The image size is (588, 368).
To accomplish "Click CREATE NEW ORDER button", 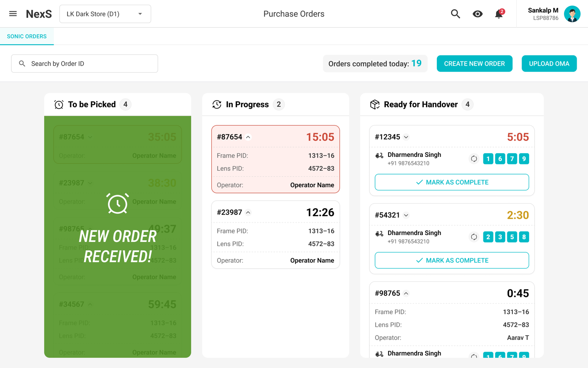I will tap(475, 64).
